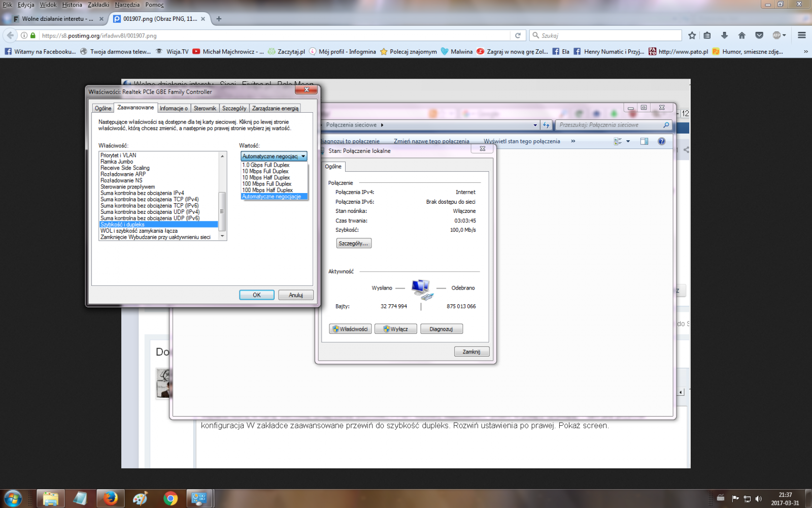Close the 001907.png tab
This screenshot has height=508, width=812.
coord(203,19)
